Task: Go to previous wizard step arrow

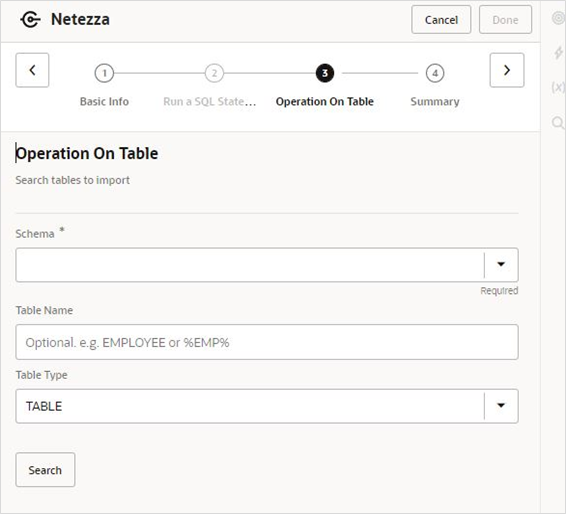Action: [x=32, y=70]
